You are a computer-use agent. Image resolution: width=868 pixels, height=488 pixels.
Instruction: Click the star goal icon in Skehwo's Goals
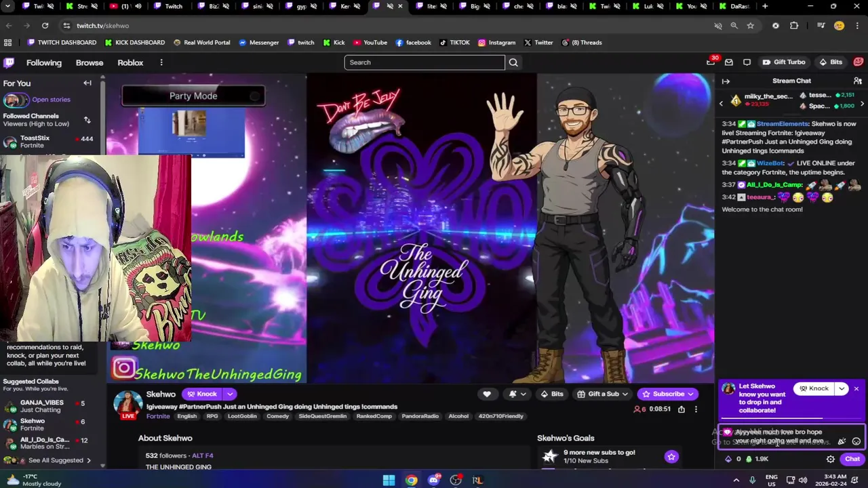[671, 457]
